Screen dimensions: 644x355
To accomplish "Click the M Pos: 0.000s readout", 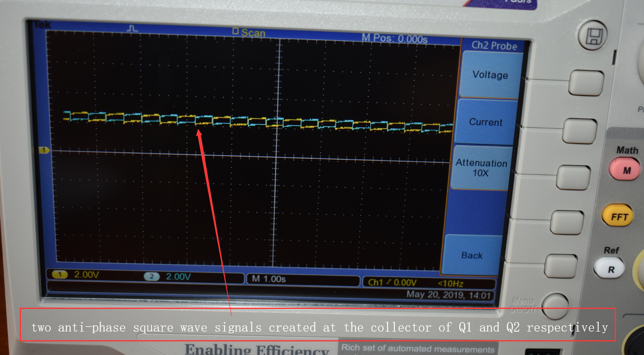I will 394,39.
